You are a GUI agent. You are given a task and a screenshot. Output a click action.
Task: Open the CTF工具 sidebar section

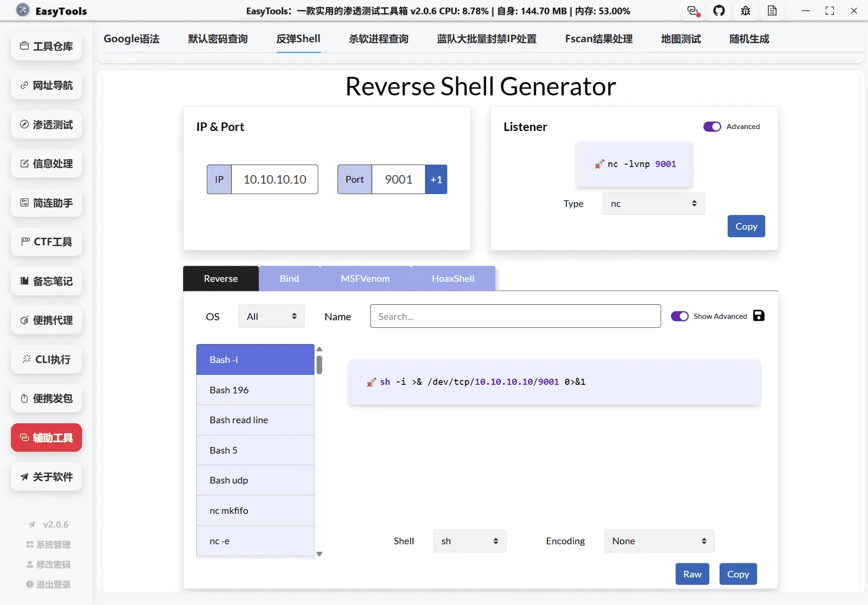[x=46, y=242]
